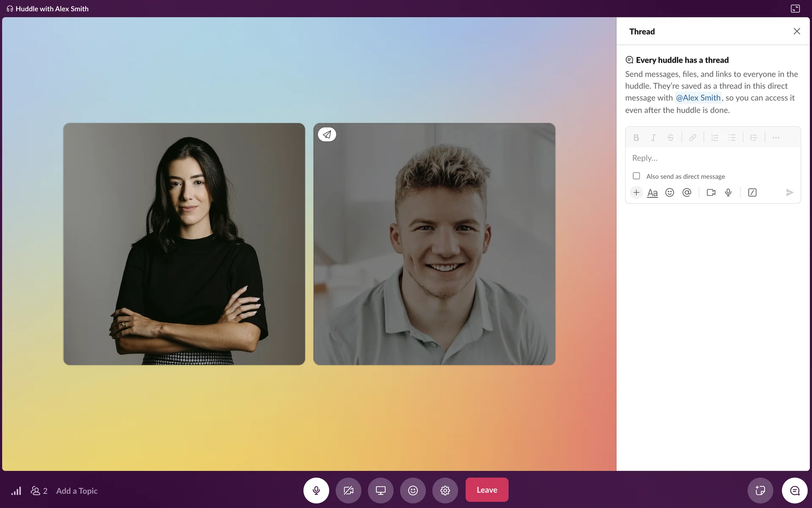Open the huddle notes canvas icon
The height and width of the screenshot is (508, 812).
click(x=760, y=490)
